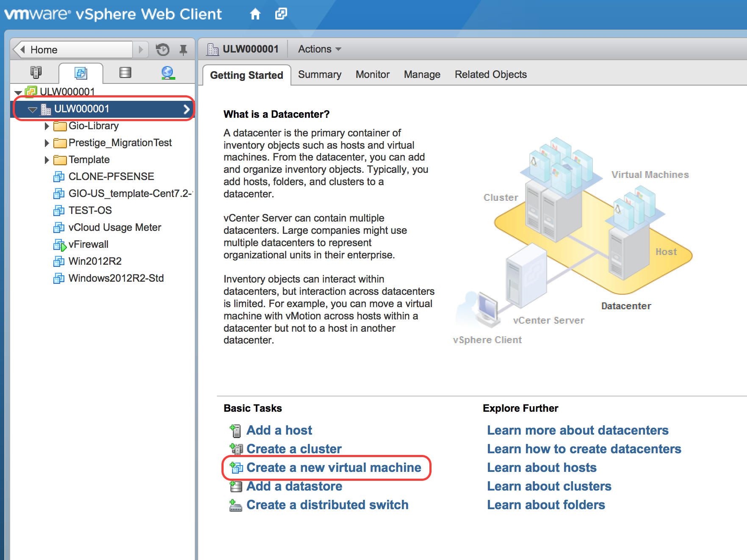Click the Gio-Library folder icon
747x560 pixels.
pyautogui.click(x=60, y=126)
